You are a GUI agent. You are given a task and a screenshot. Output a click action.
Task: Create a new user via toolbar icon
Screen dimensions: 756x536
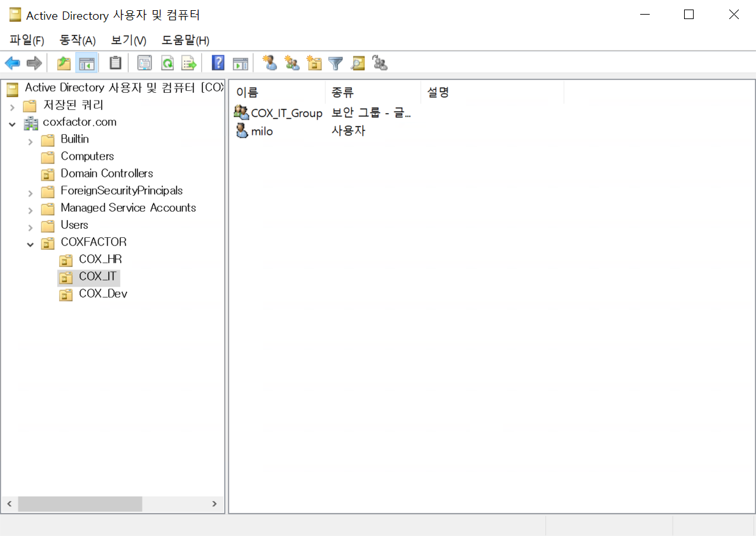(x=270, y=62)
